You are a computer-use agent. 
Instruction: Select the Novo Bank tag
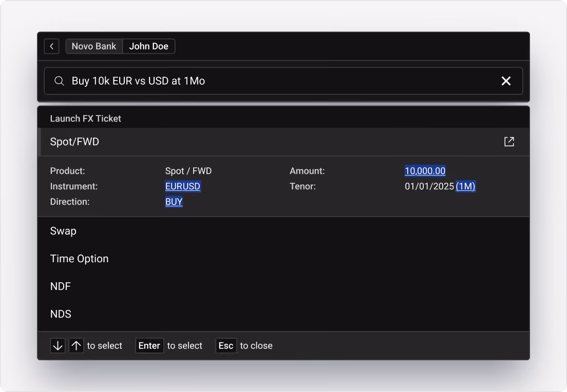(x=94, y=46)
